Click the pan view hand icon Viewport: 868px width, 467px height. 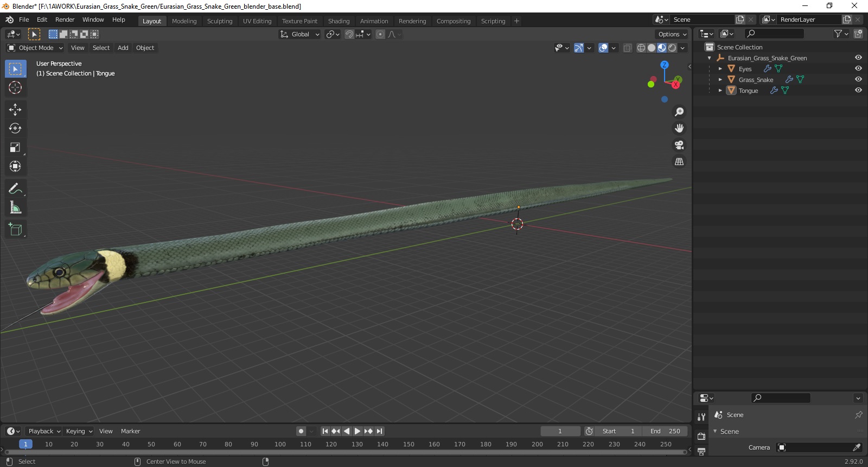[x=679, y=129]
